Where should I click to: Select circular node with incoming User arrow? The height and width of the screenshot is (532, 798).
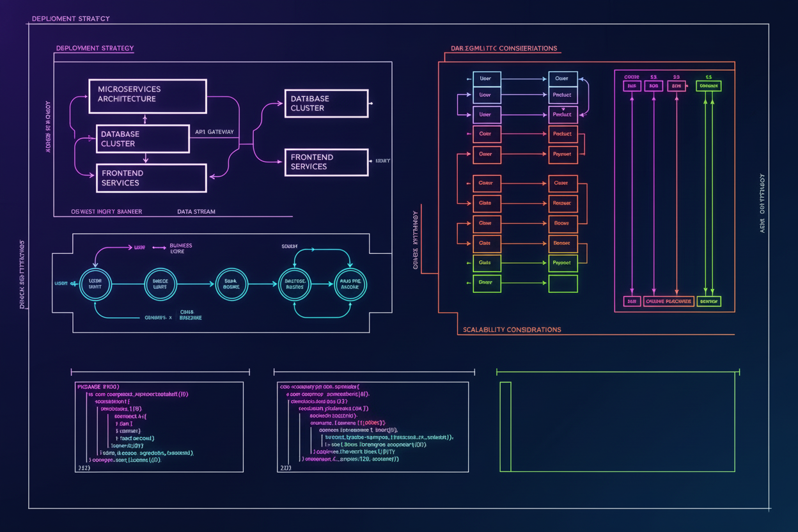tap(95, 284)
